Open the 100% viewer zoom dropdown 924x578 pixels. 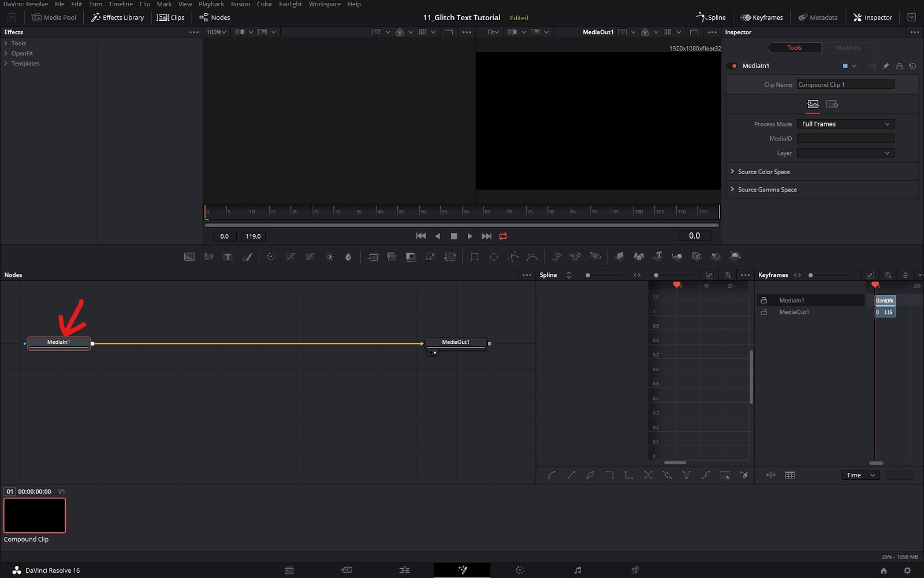[217, 32]
